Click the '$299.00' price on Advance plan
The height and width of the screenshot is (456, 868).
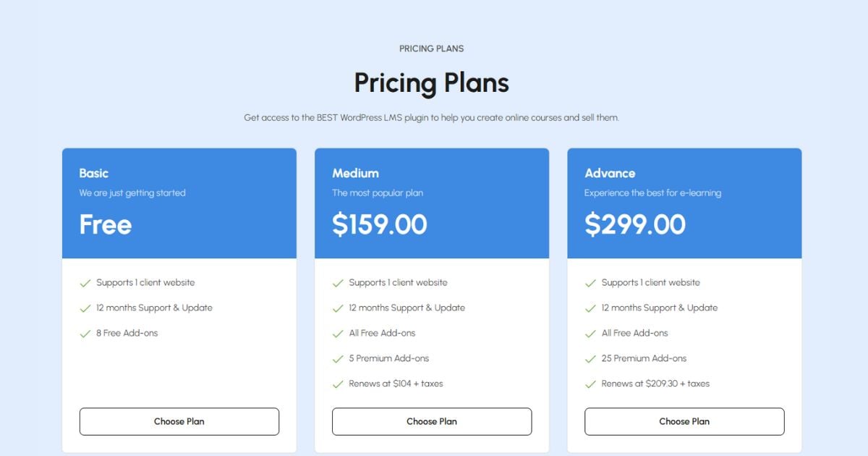click(x=635, y=225)
